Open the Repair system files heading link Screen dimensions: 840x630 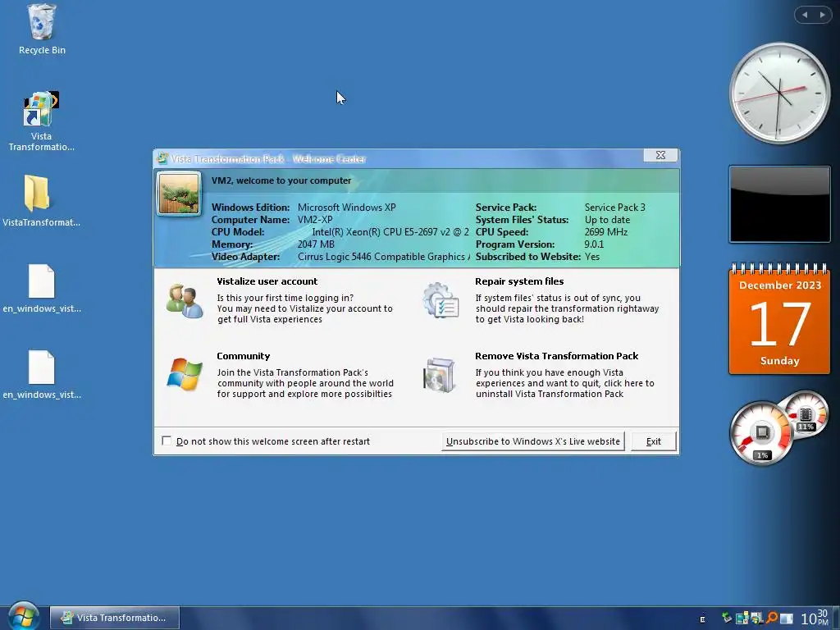[519, 281]
